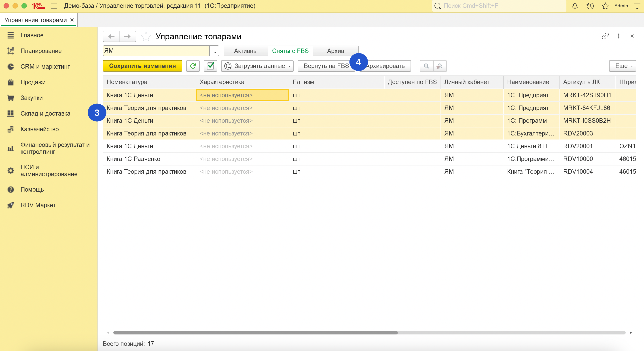This screenshot has width=644, height=351.
Task: Copy link using chain icon
Action: point(605,36)
